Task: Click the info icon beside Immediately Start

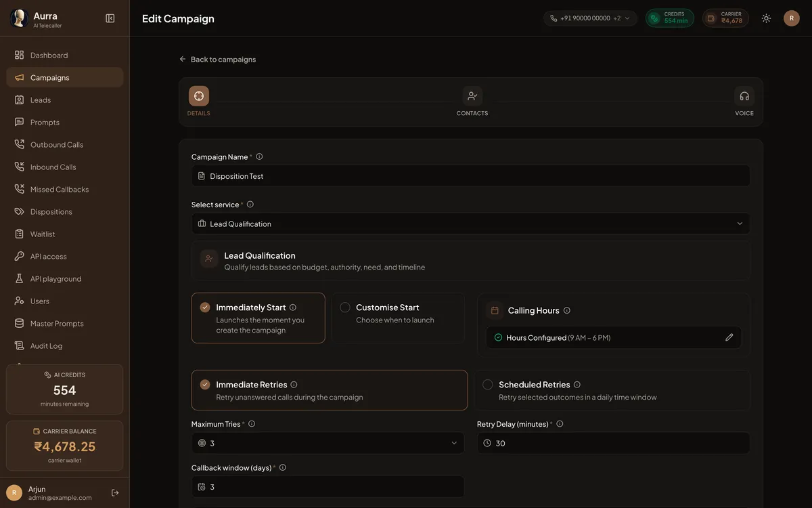Action: (x=293, y=308)
